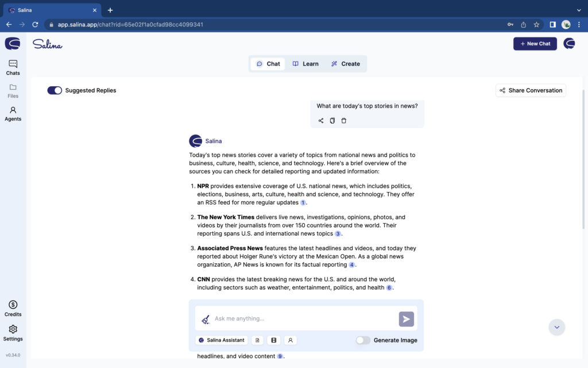This screenshot has width=588, height=368.
Task: Open citation 9 after video content text
Action: point(280,356)
